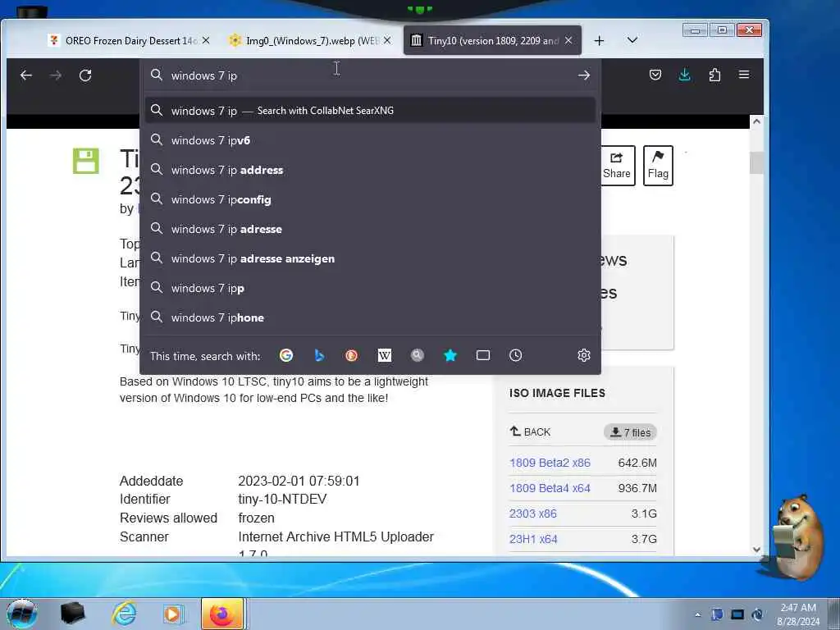The image size is (840, 630).
Task: Click Firefox taskbar button
Action: coord(222,614)
